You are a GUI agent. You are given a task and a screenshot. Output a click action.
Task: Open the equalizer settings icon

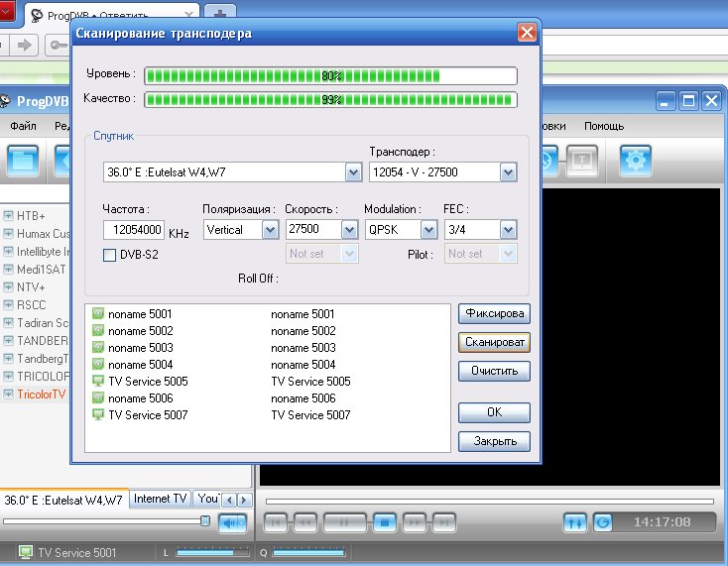click(x=575, y=522)
